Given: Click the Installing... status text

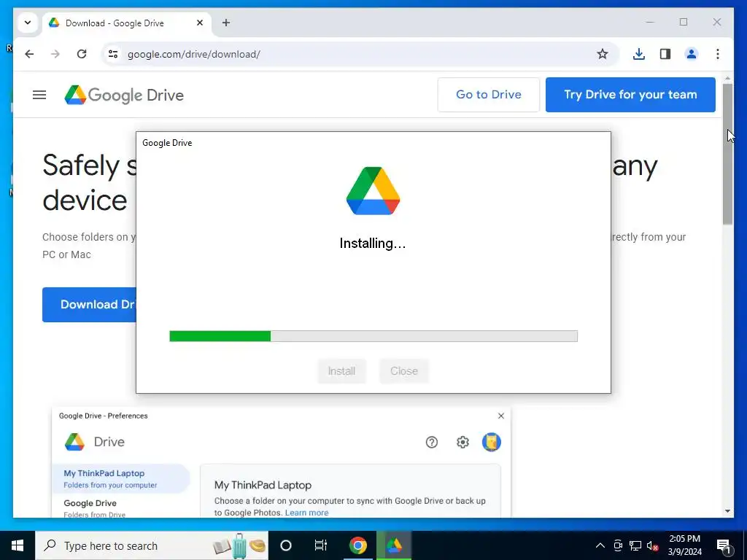Looking at the screenshot, I should coord(373,244).
